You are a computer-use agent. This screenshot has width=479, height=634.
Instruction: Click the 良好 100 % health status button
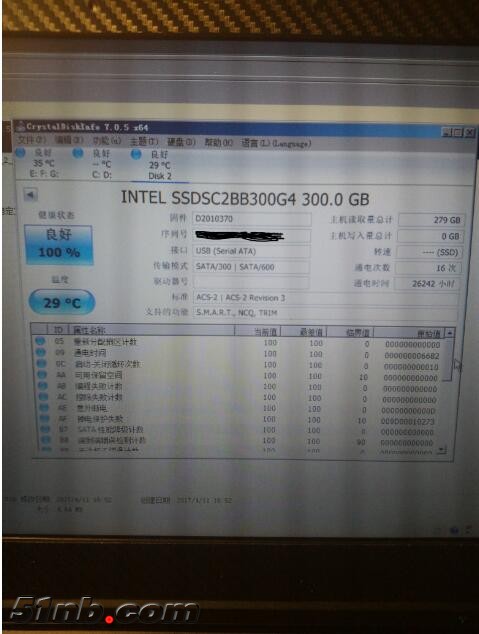[x=59, y=245]
